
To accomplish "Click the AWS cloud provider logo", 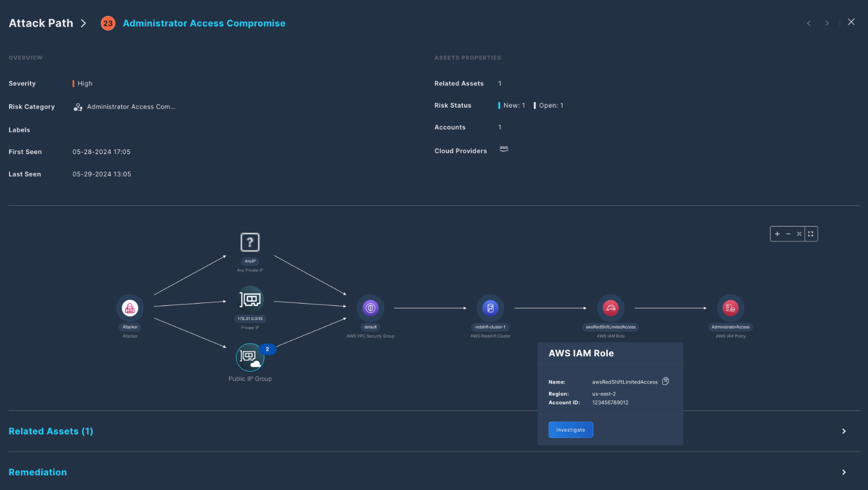I will click(x=504, y=149).
